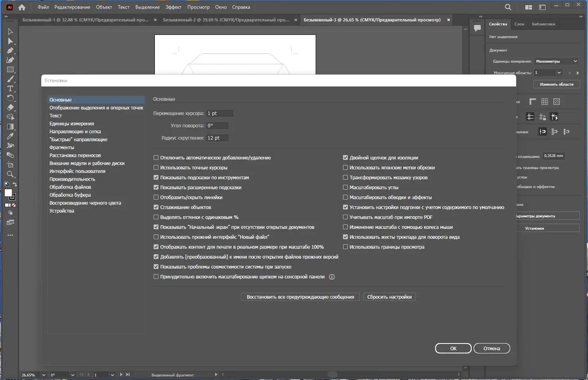Select the Eyedropper tool

pyautogui.click(x=10, y=136)
